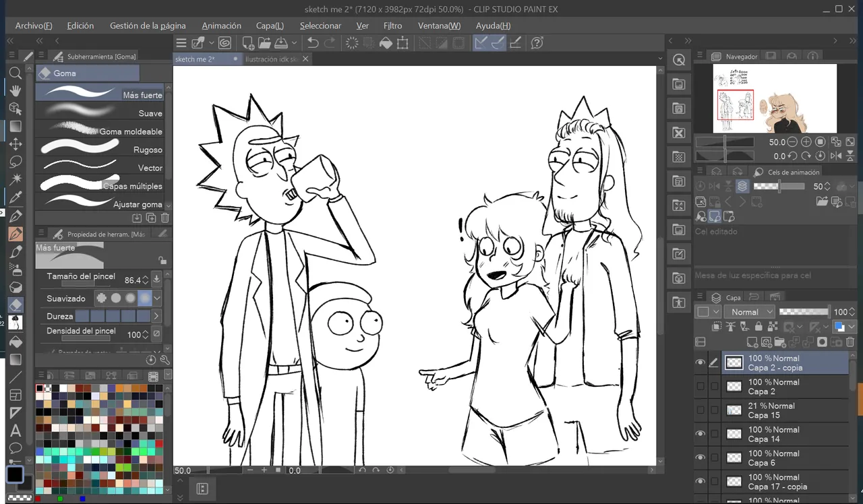Open the Filtro menu

[392, 26]
